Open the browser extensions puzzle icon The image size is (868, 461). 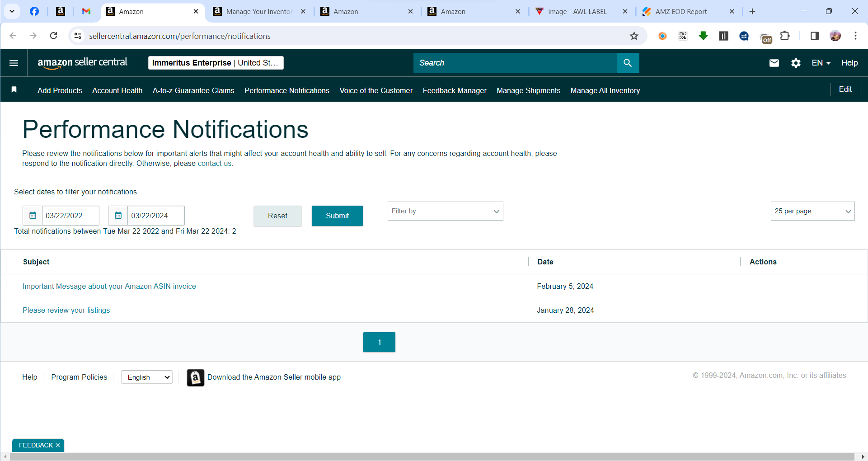[785, 36]
